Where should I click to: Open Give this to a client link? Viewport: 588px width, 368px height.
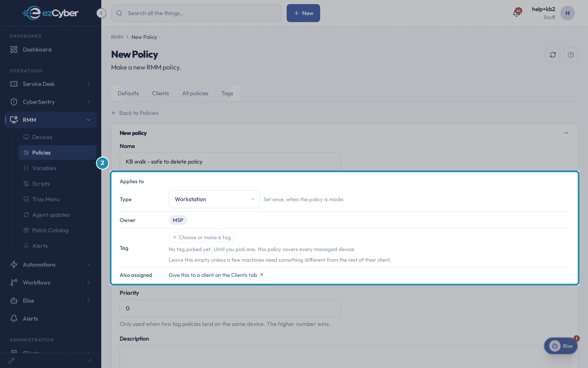pyautogui.click(x=216, y=275)
